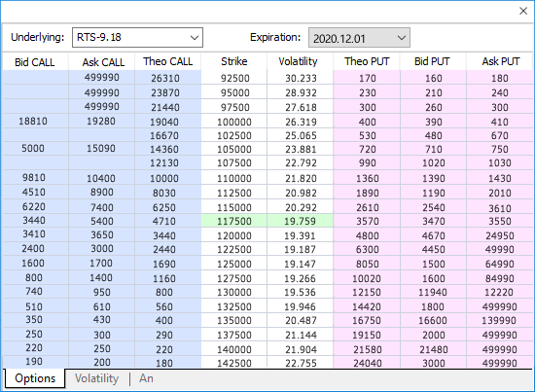
Task: Click Theo PUT value 24040
Action: [x=367, y=363]
